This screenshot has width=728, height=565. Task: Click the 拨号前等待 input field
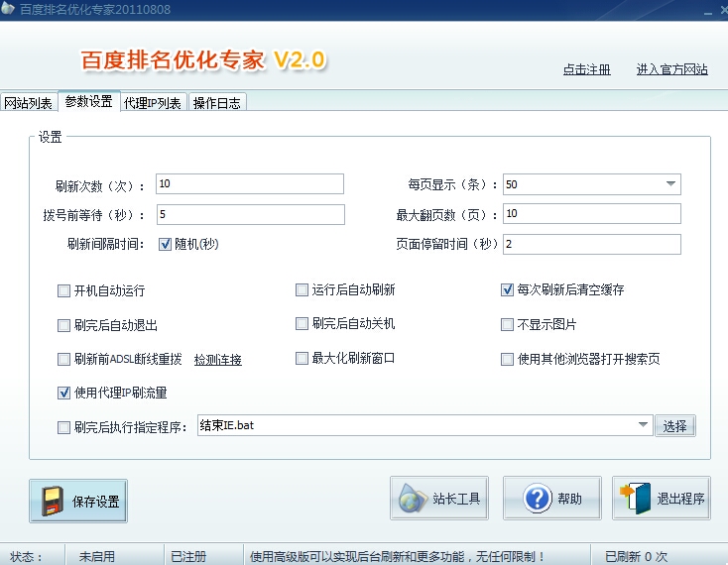click(251, 214)
